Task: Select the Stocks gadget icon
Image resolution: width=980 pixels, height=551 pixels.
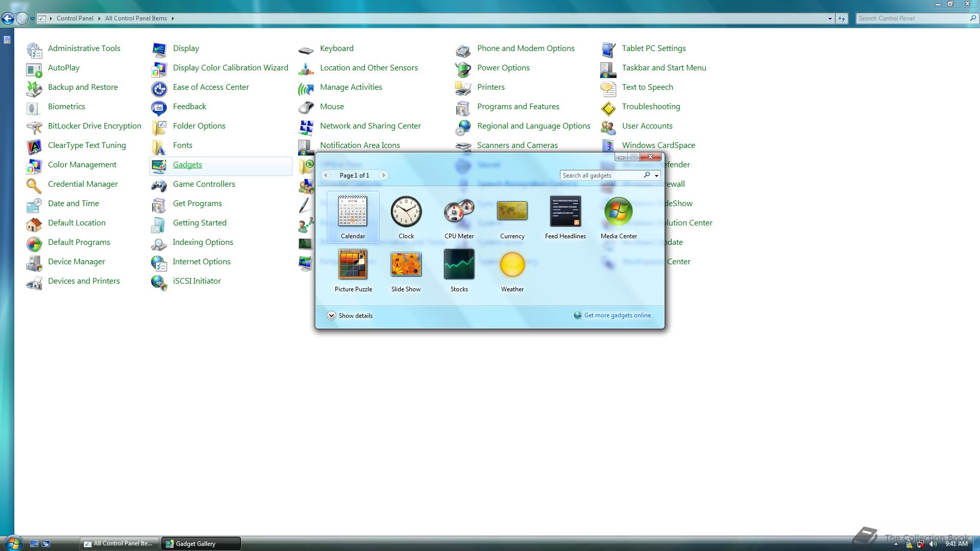Action: pyautogui.click(x=459, y=264)
